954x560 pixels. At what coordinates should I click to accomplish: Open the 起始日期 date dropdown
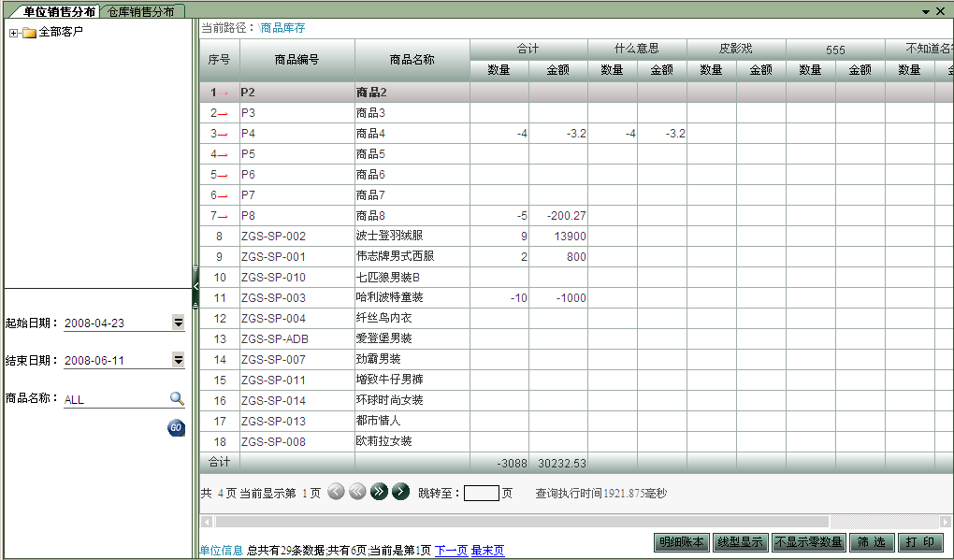coord(178,323)
